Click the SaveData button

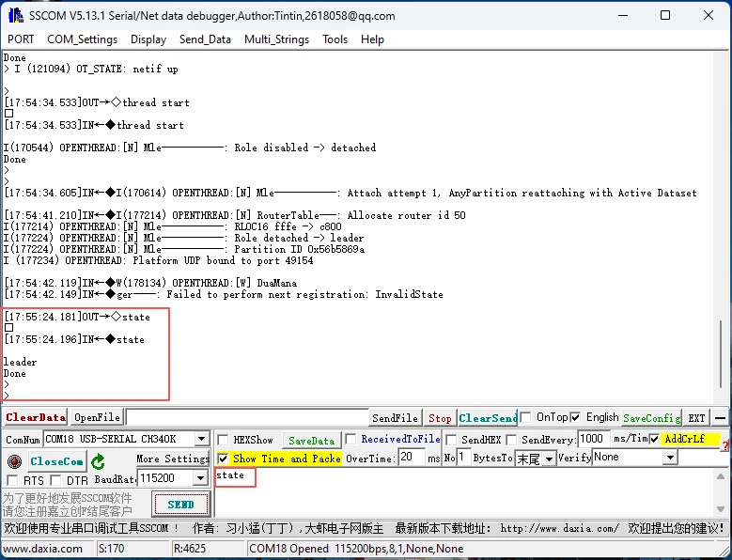click(x=311, y=440)
